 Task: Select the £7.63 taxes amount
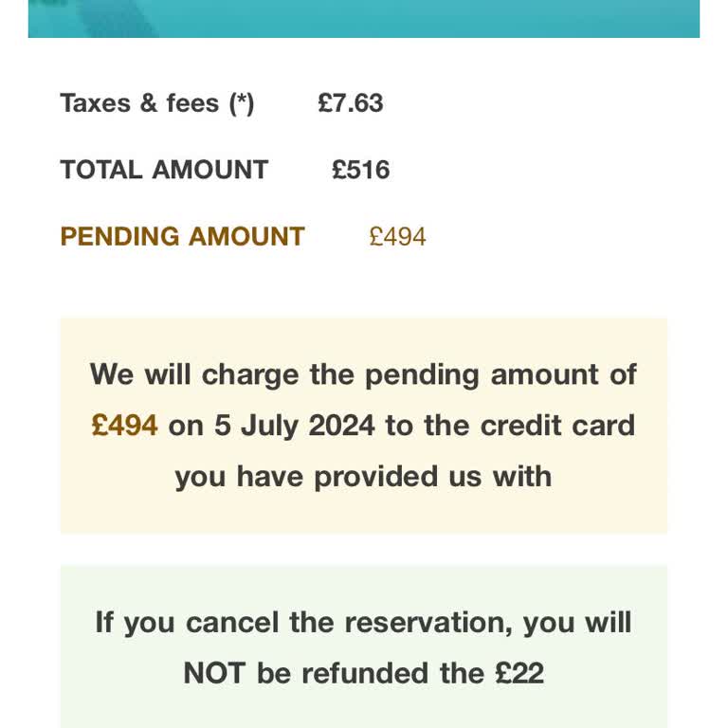click(x=351, y=103)
